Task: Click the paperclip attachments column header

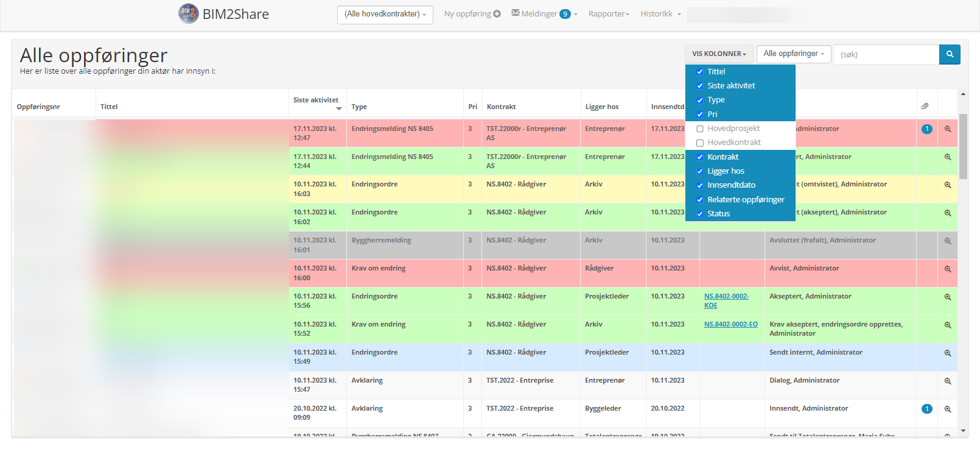Action: (925, 106)
